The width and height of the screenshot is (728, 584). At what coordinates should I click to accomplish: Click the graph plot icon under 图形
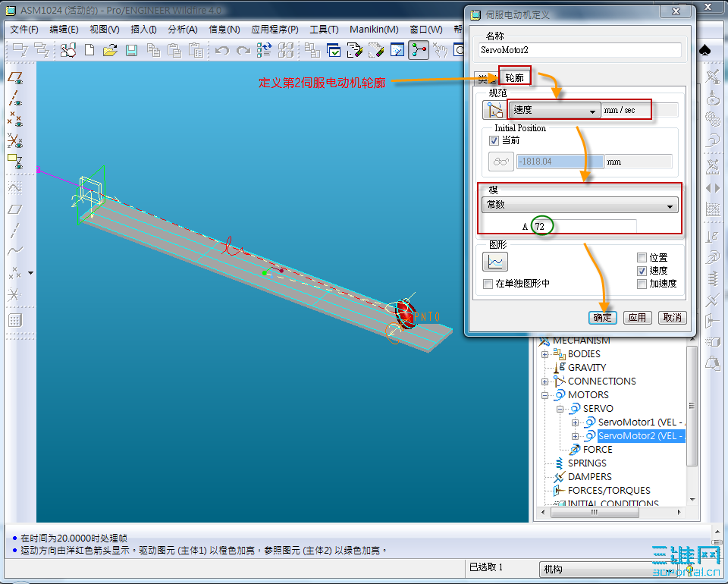(495, 262)
